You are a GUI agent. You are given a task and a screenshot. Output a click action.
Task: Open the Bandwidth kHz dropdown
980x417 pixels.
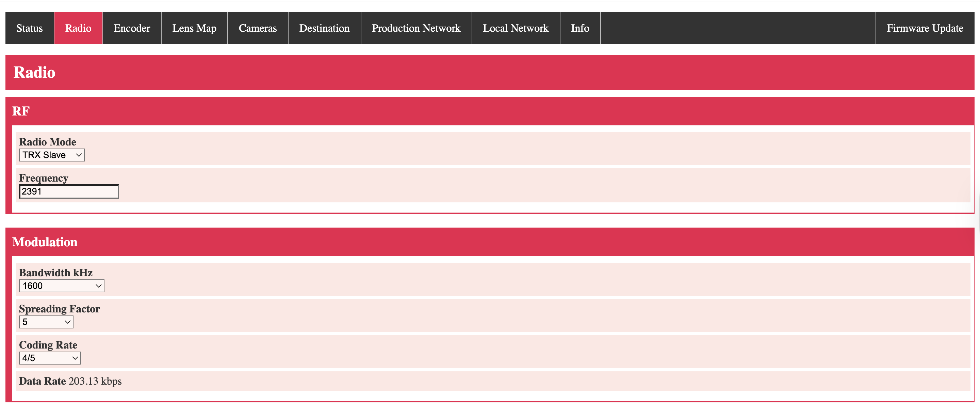pyautogui.click(x=62, y=285)
